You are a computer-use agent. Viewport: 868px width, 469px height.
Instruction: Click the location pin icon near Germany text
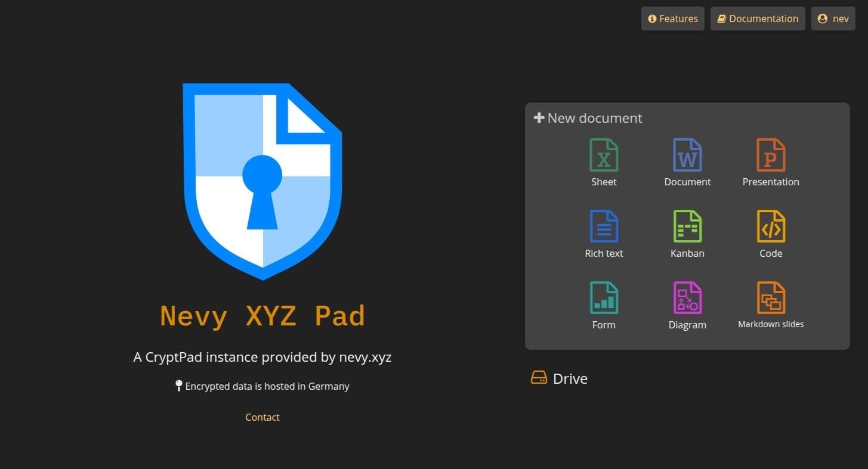(x=179, y=386)
